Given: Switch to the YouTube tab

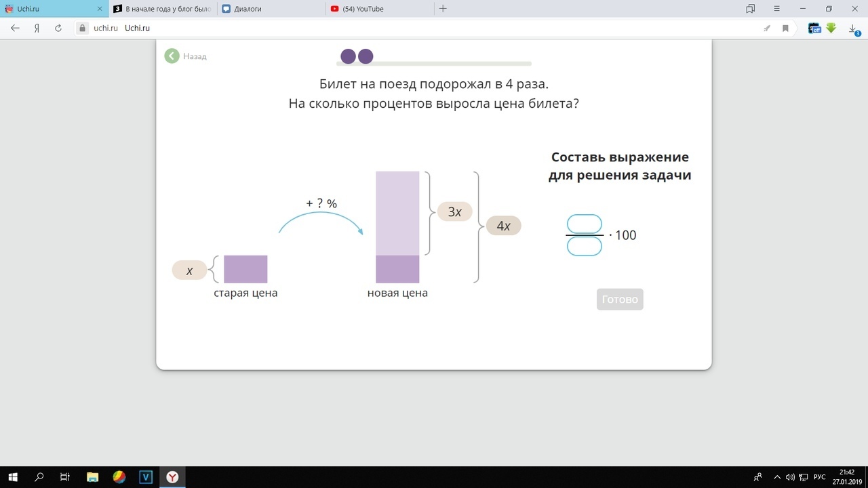Looking at the screenshot, I should [x=380, y=9].
